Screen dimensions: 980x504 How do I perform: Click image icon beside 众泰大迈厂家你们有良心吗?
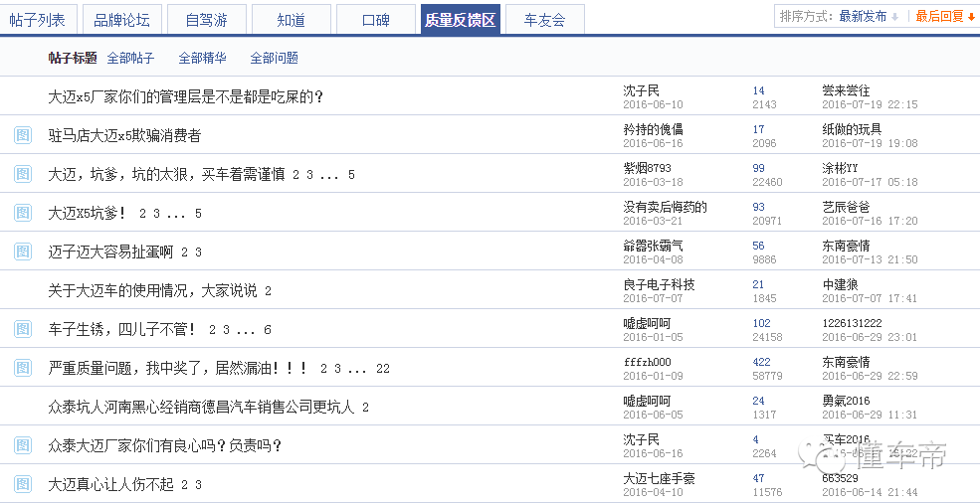pyautogui.click(x=23, y=445)
